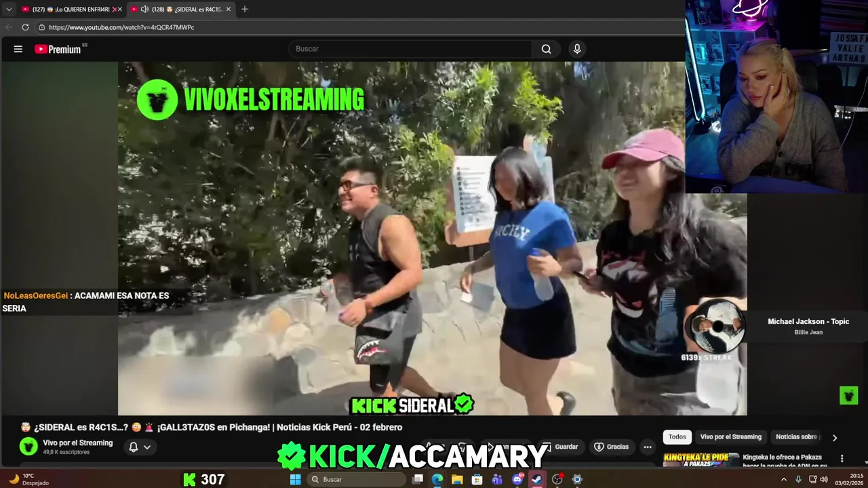Screen dimensions: 868x488
Task: Open the YouTube hamburger guide menu
Action: (18, 49)
